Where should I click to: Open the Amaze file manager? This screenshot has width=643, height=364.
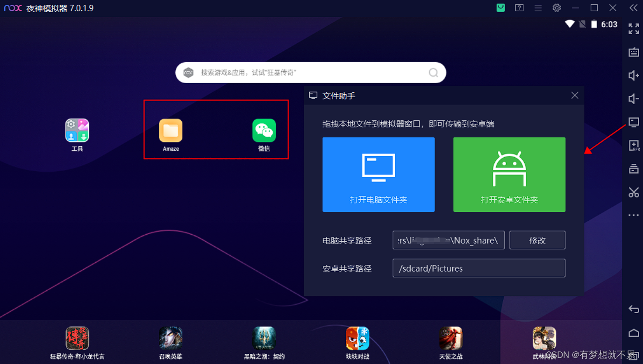[171, 131]
